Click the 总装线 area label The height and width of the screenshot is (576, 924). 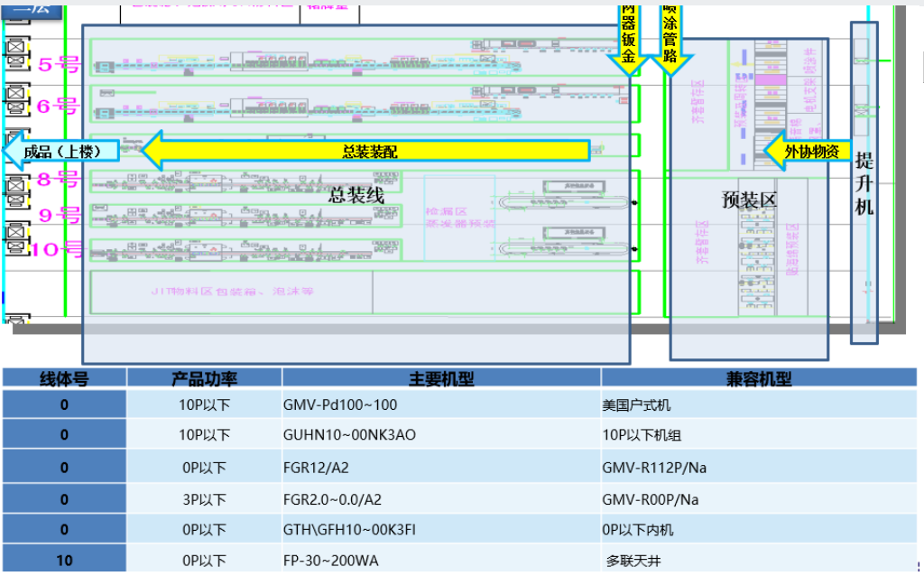(x=356, y=195)
